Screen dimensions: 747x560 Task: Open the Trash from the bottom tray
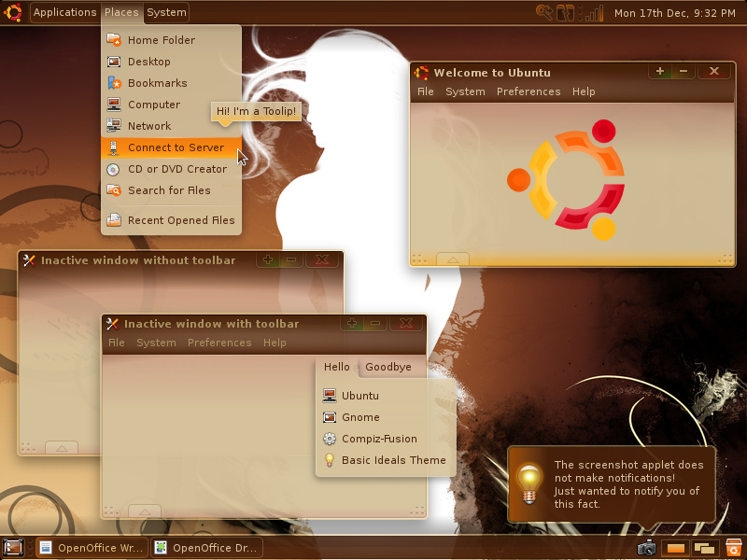pos(733,548)
